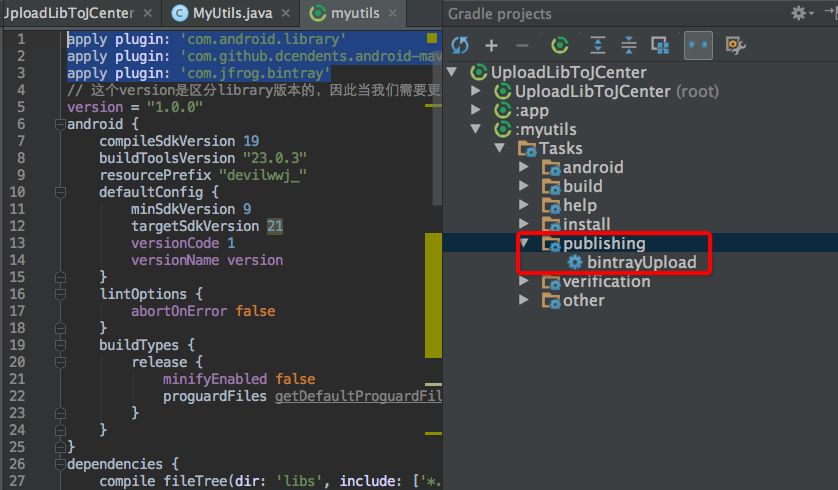Viewport: 838px width, 490px height.
Task: Hide the Gradle projects panel
Action: (831, 11)
